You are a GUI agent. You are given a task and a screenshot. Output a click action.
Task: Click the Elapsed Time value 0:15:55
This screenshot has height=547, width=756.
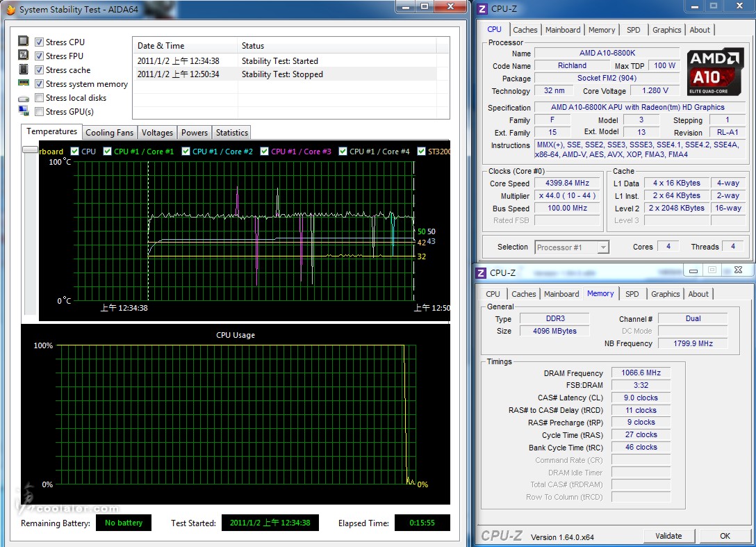(x=422, y=523)
